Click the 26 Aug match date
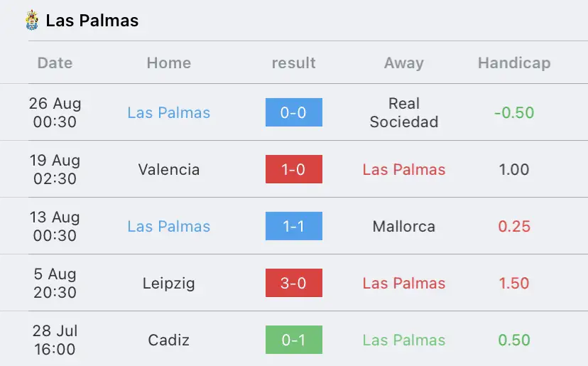This screenshot has height=366, width=588. pyautogui.click(x=55, y=112)
